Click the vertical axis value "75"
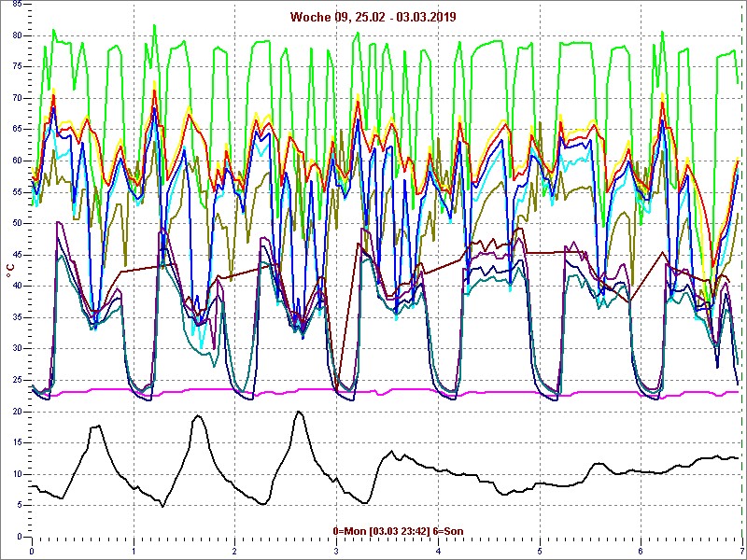The width and height of the screenshot is (747, 560). click(17, 66)
